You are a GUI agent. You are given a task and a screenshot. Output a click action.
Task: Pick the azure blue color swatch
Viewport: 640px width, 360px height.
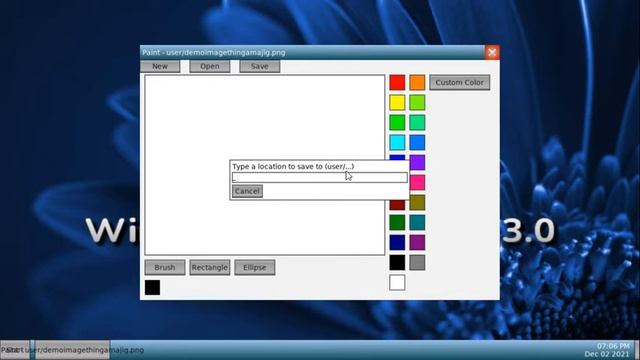tap(417, 142)
